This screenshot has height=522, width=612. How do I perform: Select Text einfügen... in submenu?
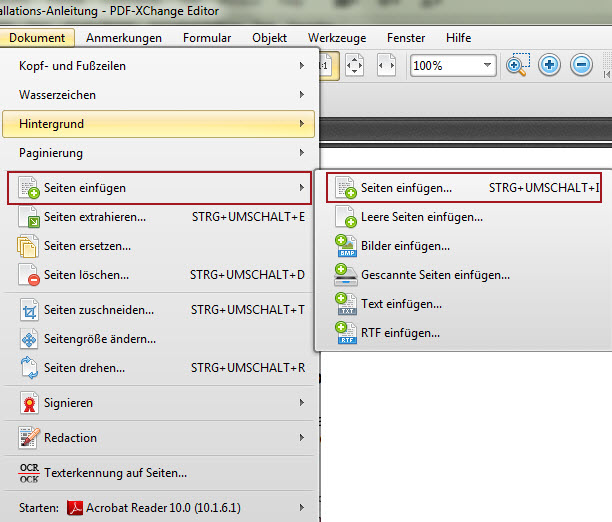point(464,304)
